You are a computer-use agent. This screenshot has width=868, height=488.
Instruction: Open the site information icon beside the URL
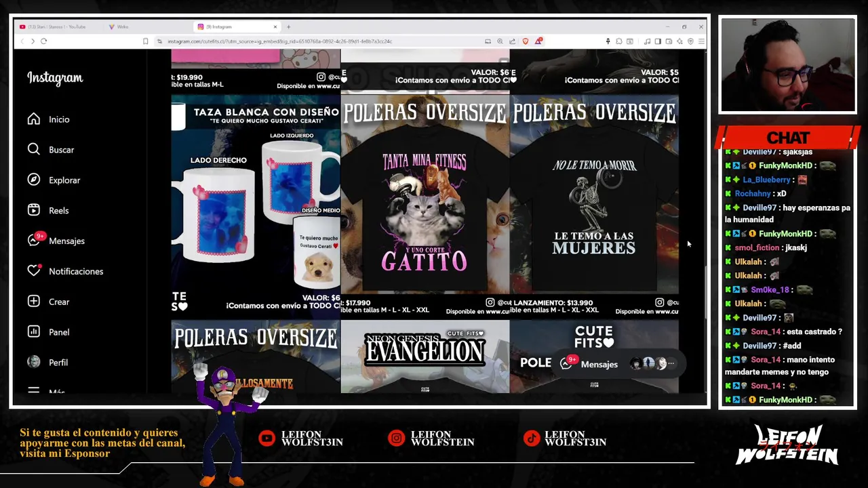(x=160, y=41)
